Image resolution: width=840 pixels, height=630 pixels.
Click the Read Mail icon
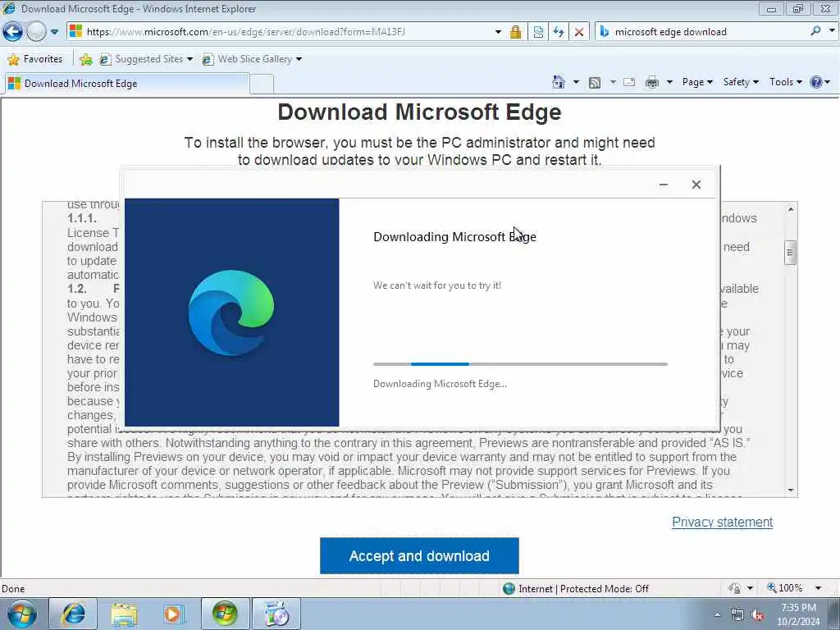[629, 82]
